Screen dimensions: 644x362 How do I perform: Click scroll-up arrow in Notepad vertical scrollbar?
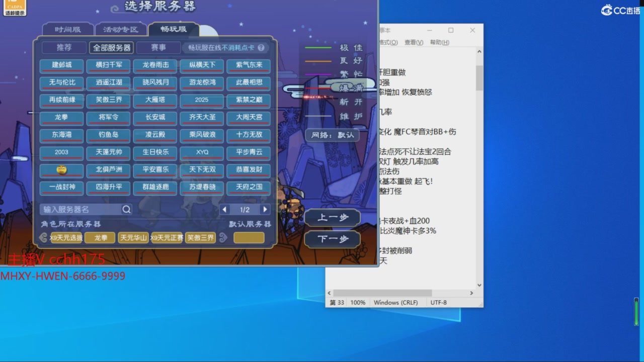point(479,51)
